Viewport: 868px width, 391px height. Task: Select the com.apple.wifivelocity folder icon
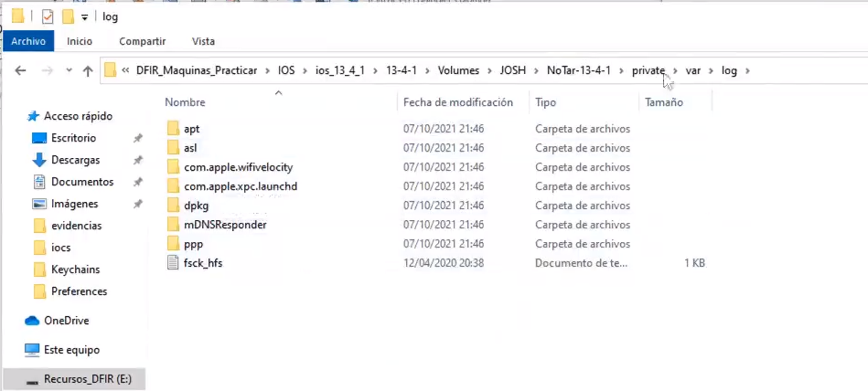(173, 167)
